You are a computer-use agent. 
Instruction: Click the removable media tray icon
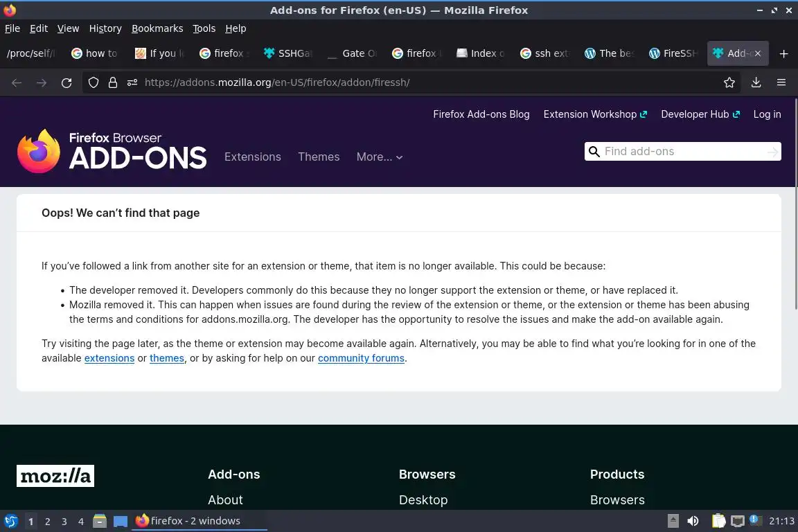point(673,521)
